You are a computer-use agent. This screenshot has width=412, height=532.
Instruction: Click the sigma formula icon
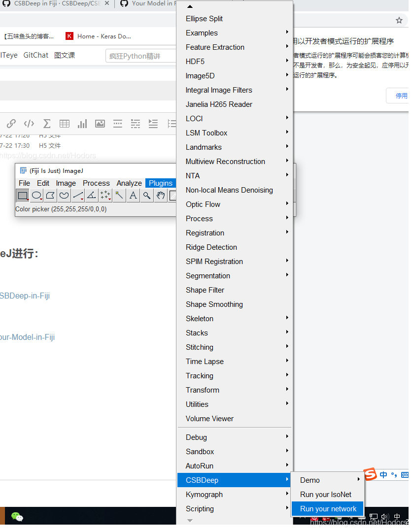47,124
